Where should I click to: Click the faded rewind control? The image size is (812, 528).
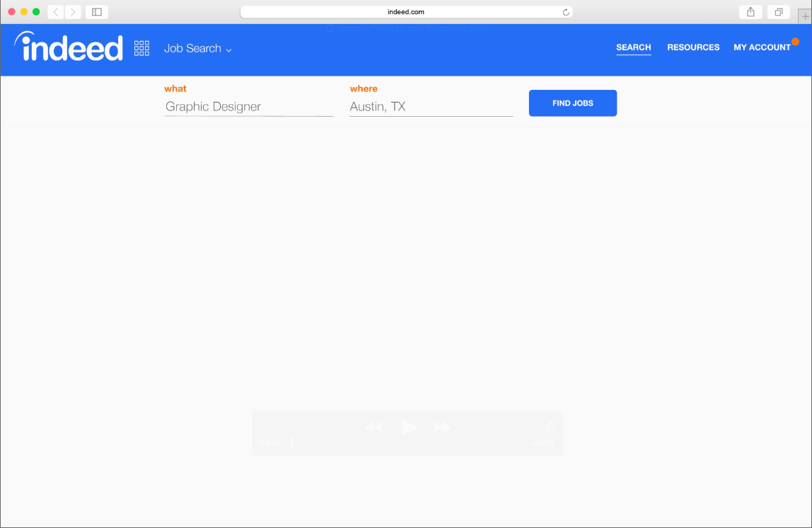373,427
